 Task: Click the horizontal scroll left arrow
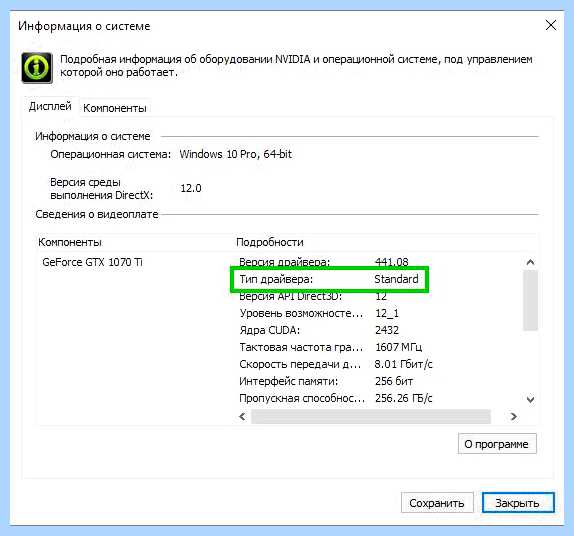(242, 416)
